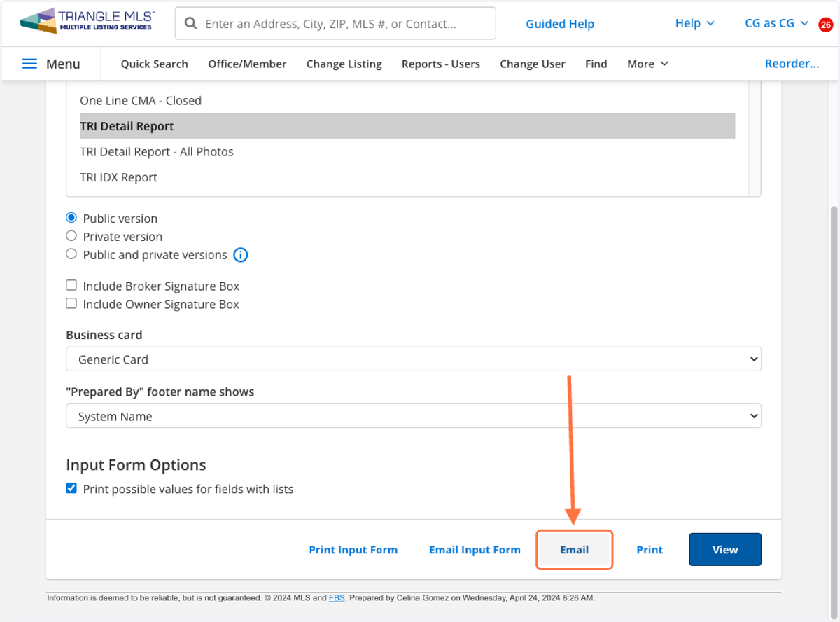Select TRI IDX Report in list
This screenshot has width=840, height=622.
click(407, 177)
